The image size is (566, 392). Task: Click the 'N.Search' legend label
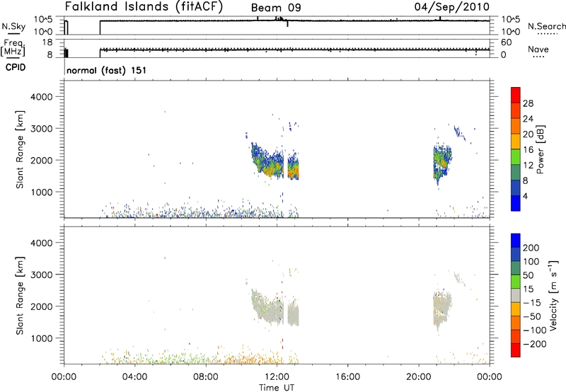coord(546,26)
